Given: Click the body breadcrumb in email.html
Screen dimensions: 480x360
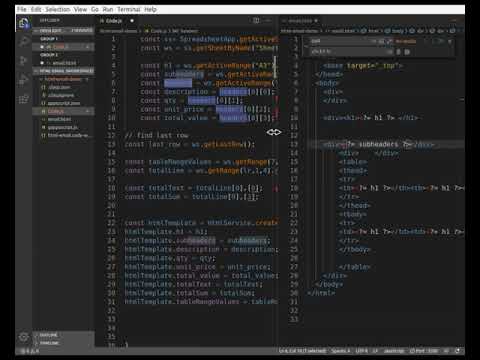Looking at the screenshot, I should [x=396, y=31].
